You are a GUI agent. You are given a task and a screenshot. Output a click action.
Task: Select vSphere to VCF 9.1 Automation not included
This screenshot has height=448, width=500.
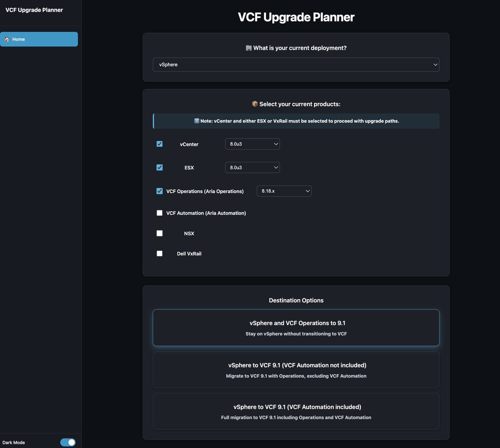(x=296, y=370)
